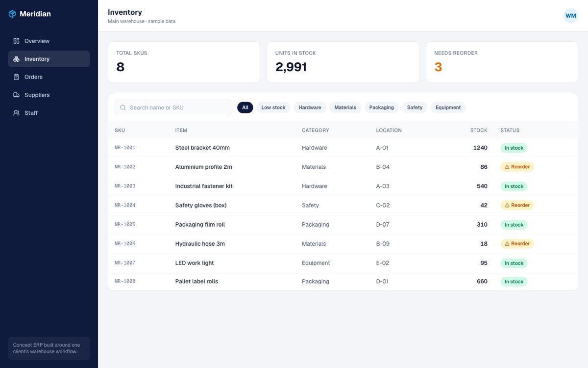The image size is (588, 368).
Task: Click the Staff people icon in sidebar
Action: pos(16,113)
